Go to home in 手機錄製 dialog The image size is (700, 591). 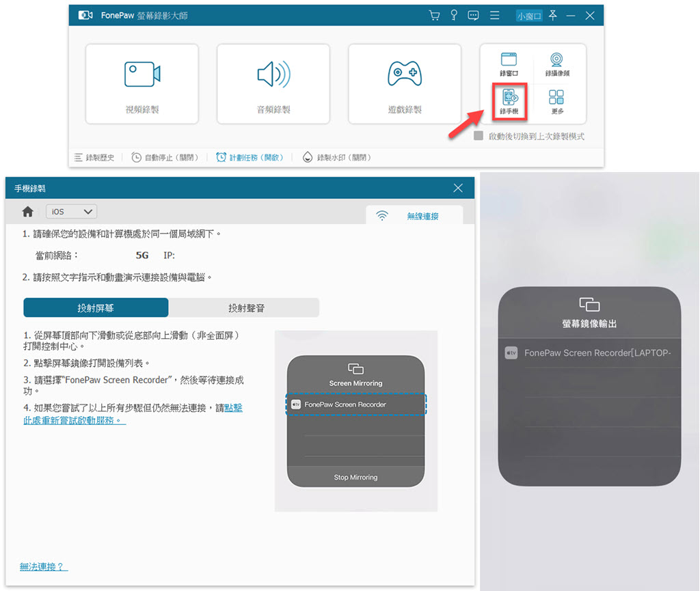point(27,211)
